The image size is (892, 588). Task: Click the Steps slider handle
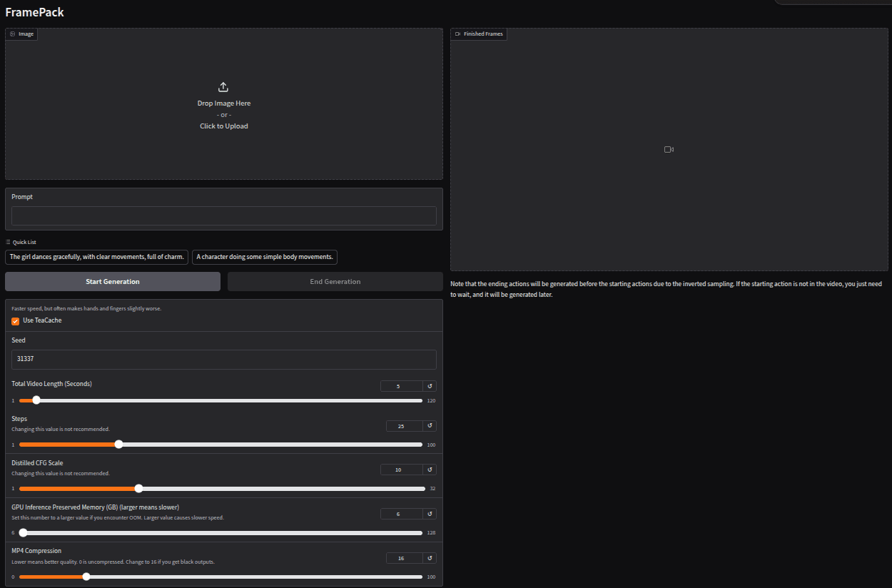click(118, 445)
